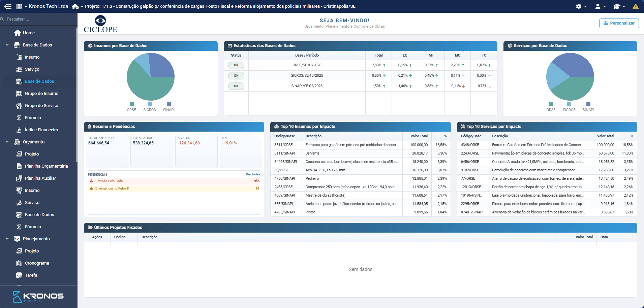This screenshot has width=644, height=308.
Task: Select serviço row 9182/ORSE Demolição
Action: pyautogui.click(x=547, y=170)
